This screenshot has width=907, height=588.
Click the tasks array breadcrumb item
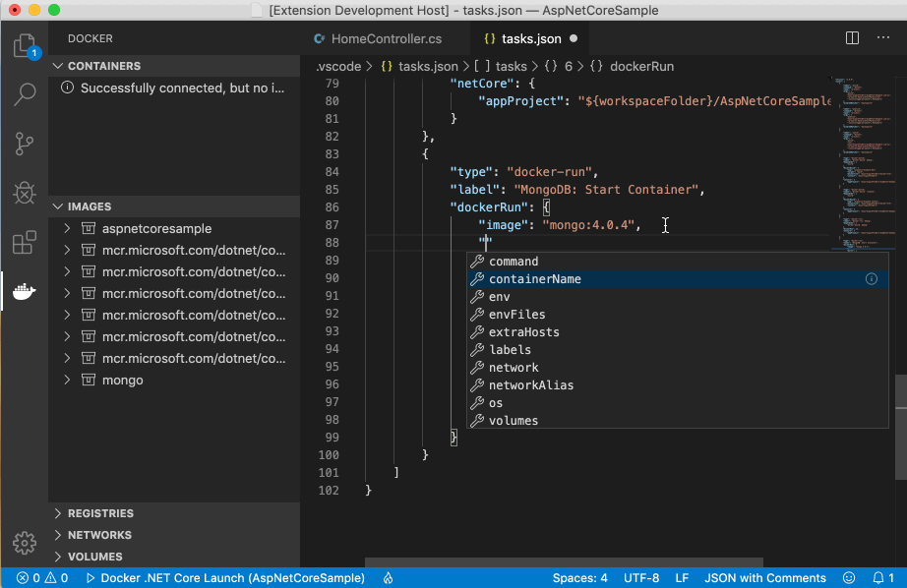pos(501,67)
